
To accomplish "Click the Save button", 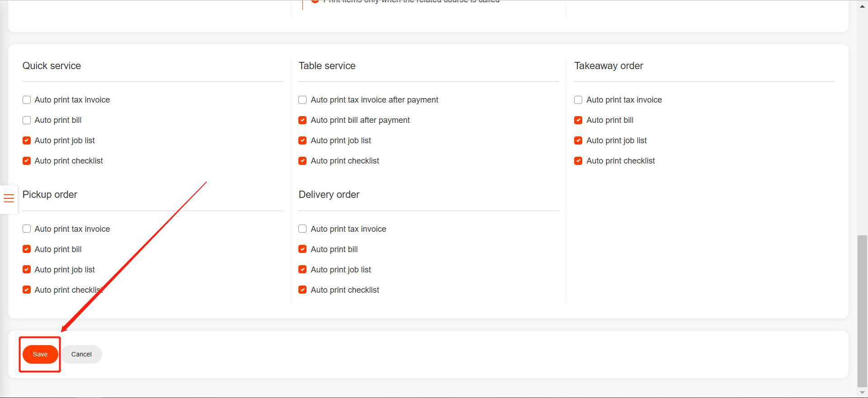I will click(x=40, y=354).
